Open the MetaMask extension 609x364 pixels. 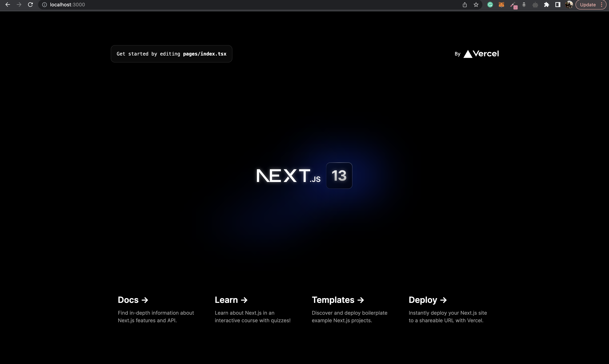pos(501,5)
